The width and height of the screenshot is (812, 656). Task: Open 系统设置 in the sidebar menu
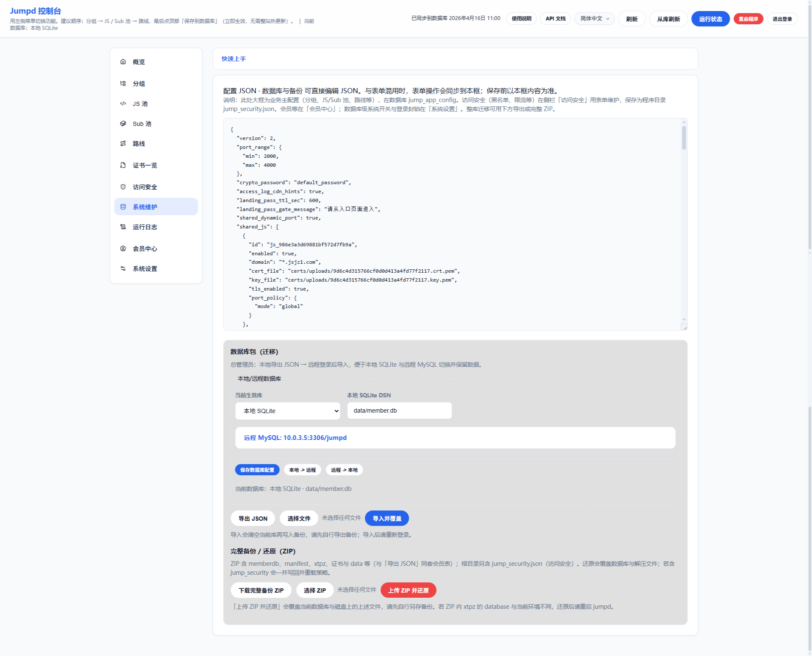coord(145,269)
